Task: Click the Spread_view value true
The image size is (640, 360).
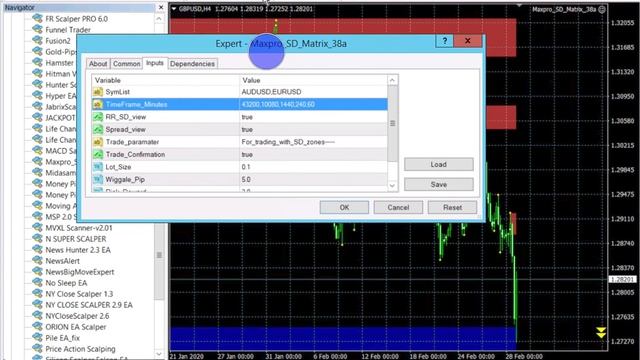Action: (x=247, y=129)
